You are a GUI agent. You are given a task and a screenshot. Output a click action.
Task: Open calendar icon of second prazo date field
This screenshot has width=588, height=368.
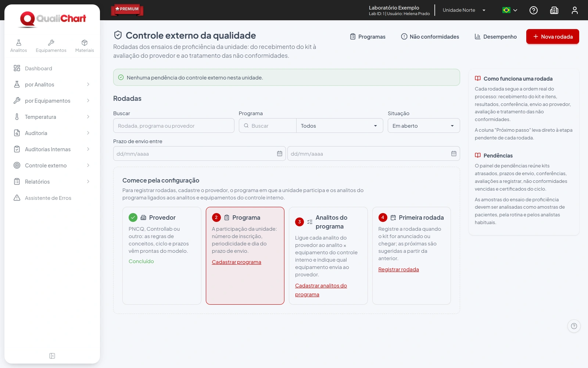(454, 153)
